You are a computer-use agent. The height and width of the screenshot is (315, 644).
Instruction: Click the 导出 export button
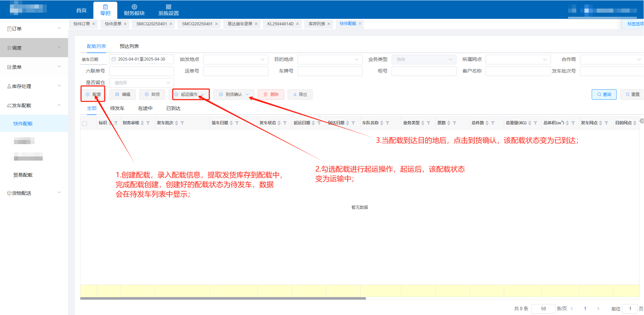[x=300, y=94]
